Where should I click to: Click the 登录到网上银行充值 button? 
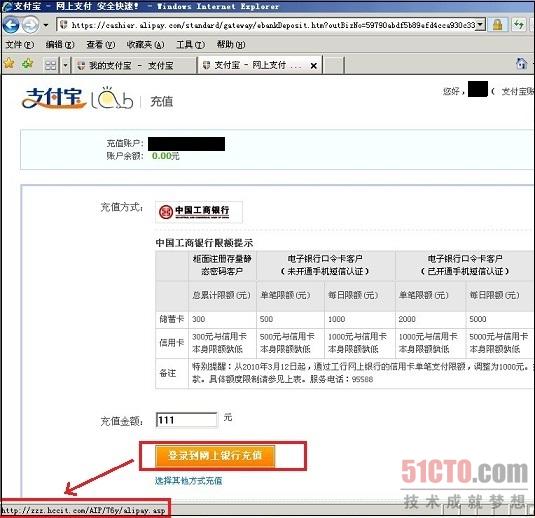pos(215,456)
